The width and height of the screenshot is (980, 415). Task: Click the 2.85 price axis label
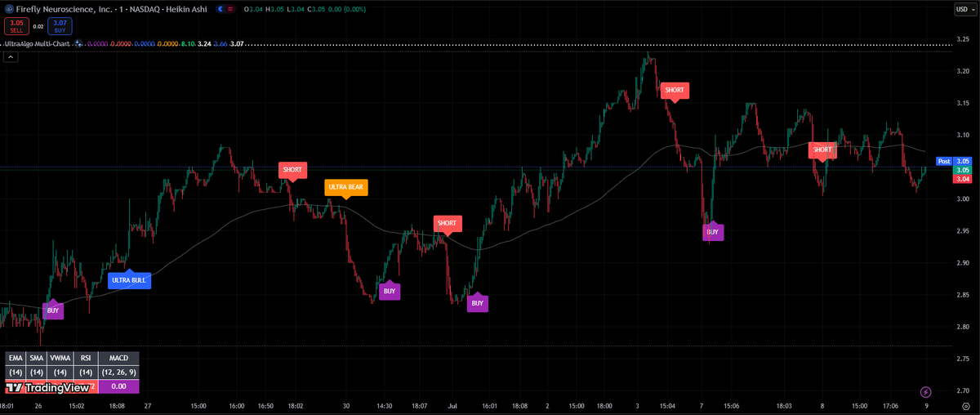pyautogui.click(x=964, y=295)
